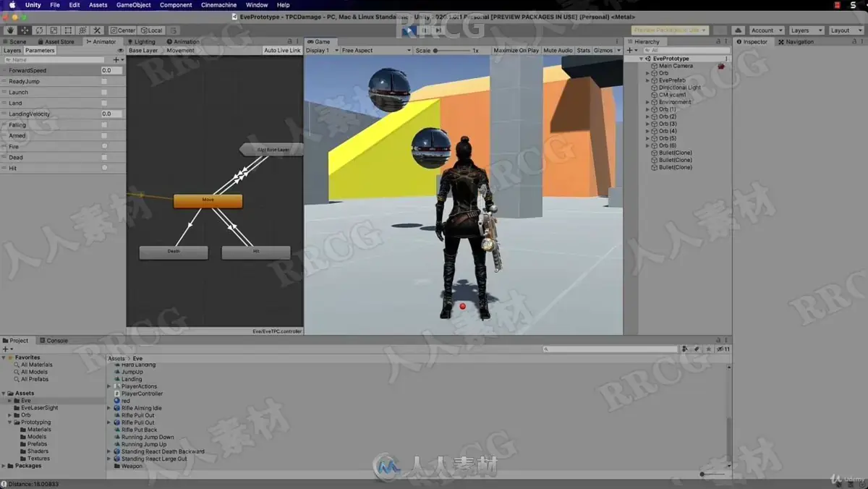
Task: Toggle the Dead parameter checkbox
Action: point(104,157)
